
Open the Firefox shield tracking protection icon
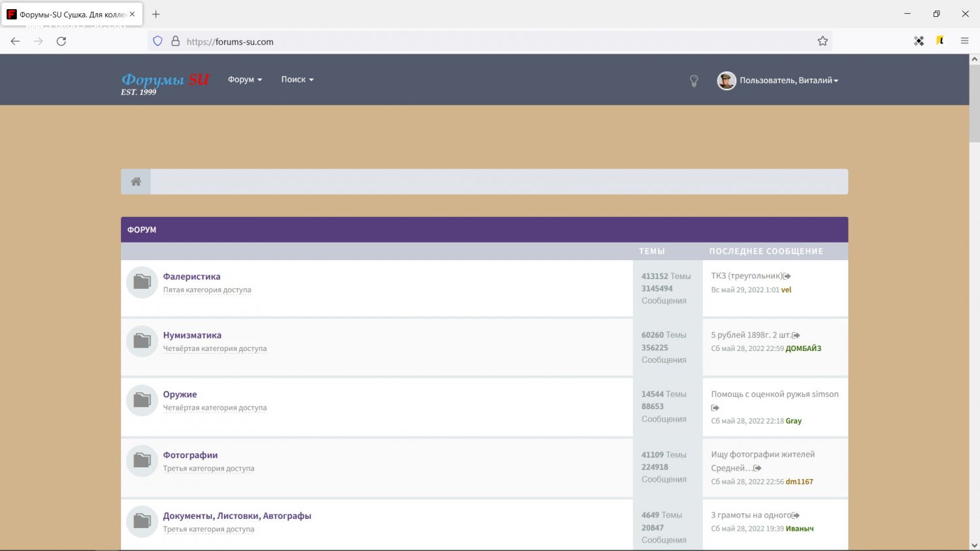tap(157, 41)
